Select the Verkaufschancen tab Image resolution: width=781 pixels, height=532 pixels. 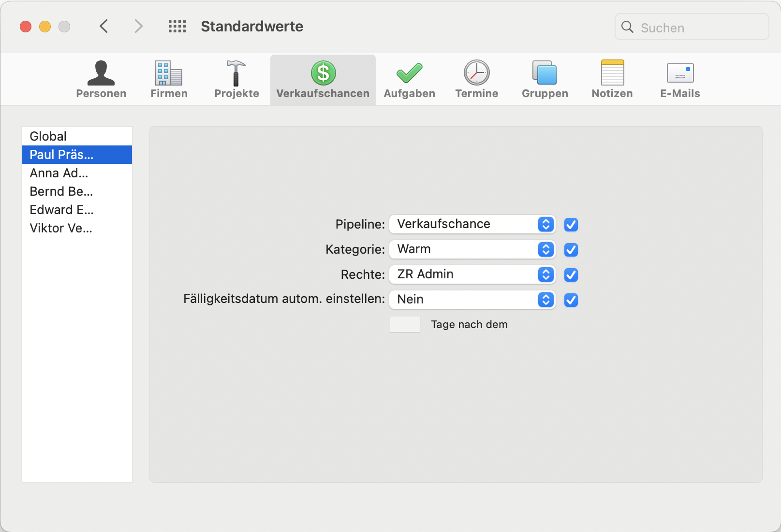pos(323,80)
